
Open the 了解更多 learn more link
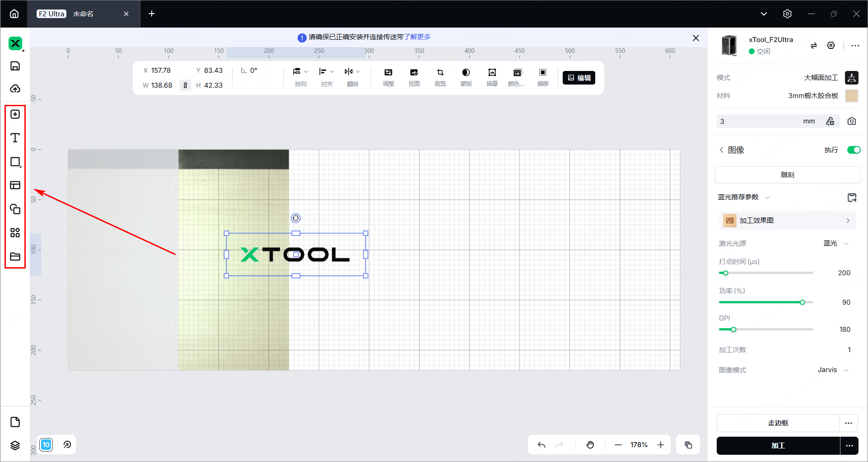[x=417, y=37]
